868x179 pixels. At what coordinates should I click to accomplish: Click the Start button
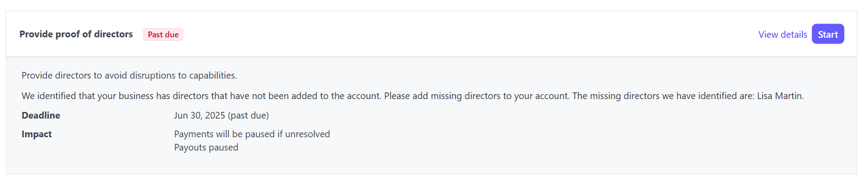point(828,34)
